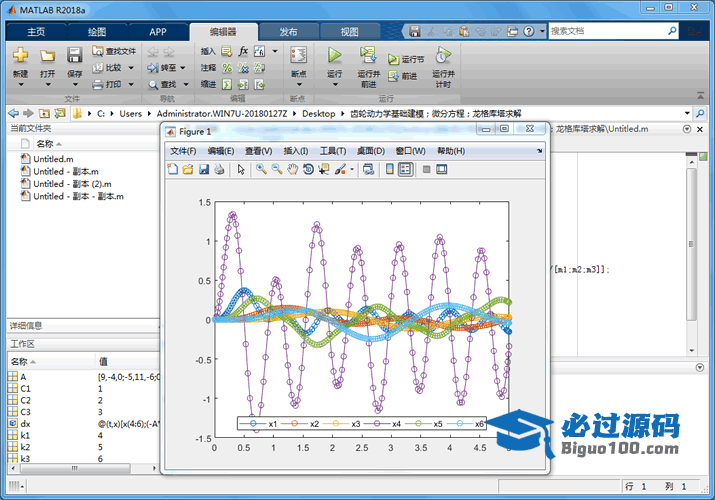Open Insert(I) menu in Figure 1
Viewport: 715px width, 500px height.
point(296,151)
